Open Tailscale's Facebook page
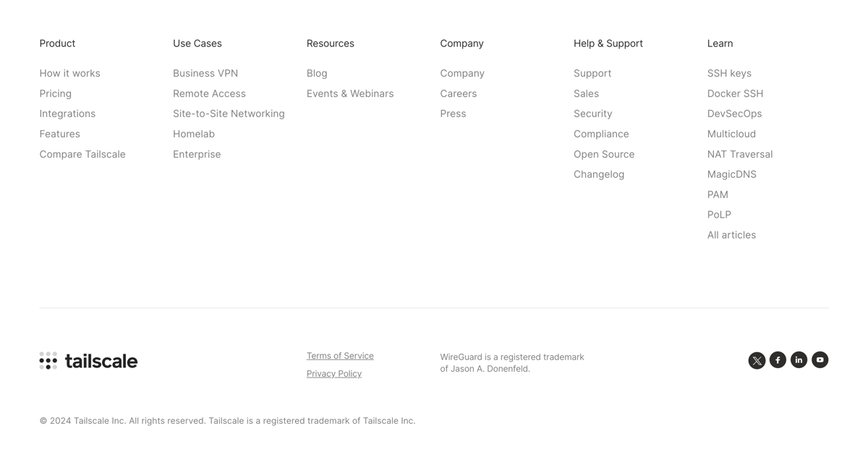The image size is (868, 465). [778, 359]
